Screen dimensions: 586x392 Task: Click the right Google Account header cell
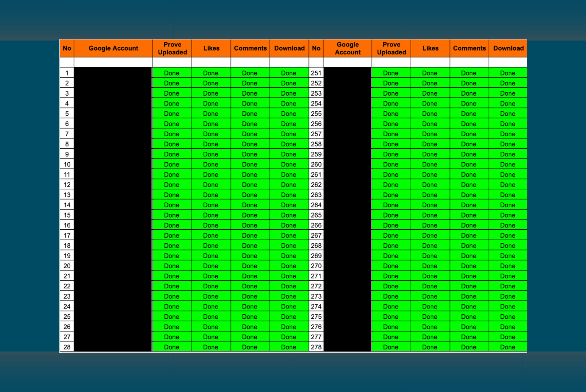[x=348, y=48]
